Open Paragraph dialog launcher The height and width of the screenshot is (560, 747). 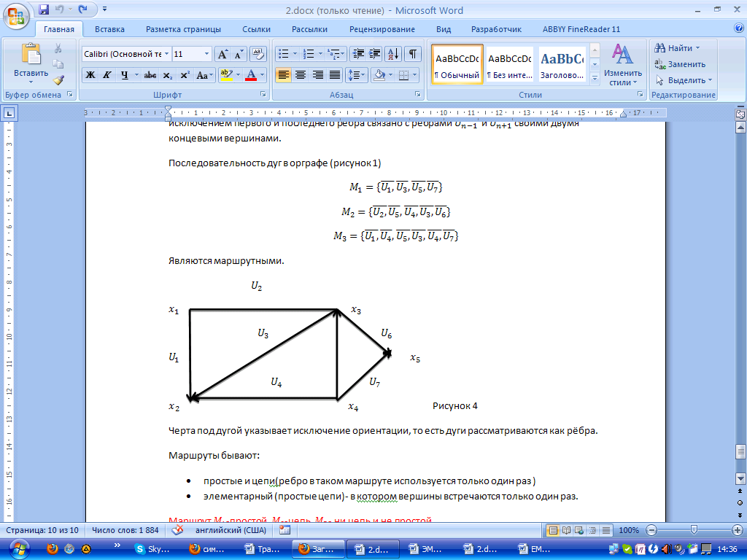point(418,94)
